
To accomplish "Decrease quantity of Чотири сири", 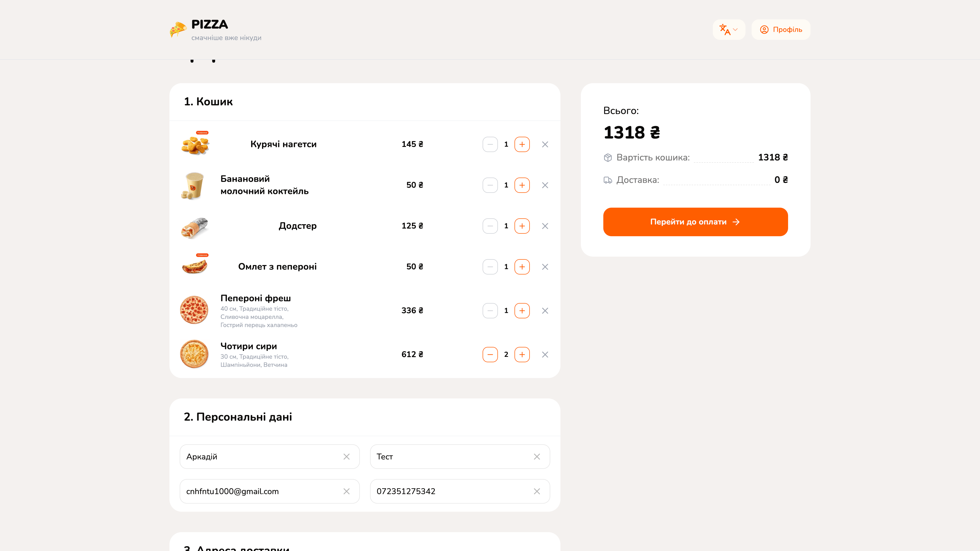I will point(490,354).
